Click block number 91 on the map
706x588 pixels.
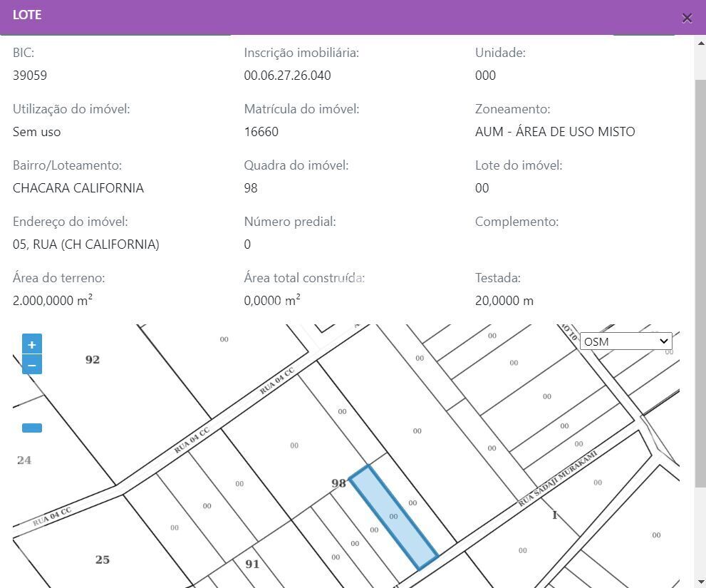pos(252,564)
